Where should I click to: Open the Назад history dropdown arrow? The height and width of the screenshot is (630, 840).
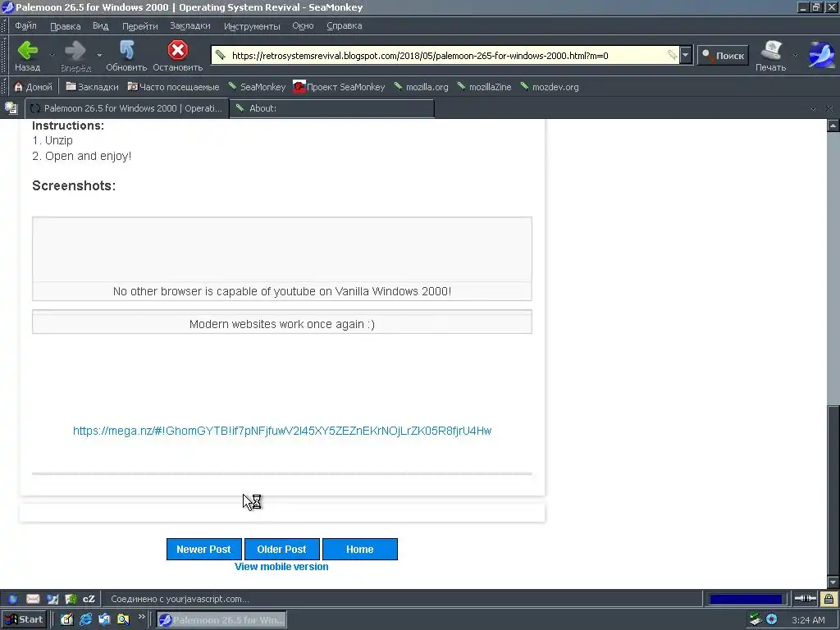(x=52, y=55)
